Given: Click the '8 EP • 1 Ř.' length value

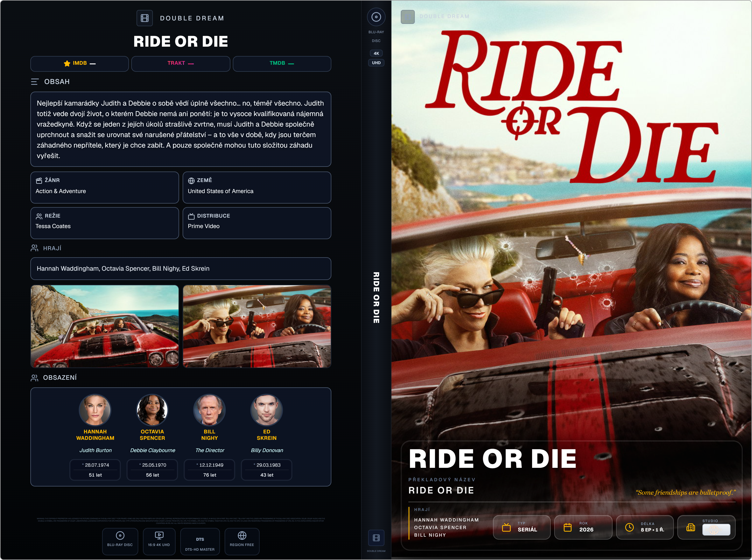Looking at the screenshot, I should click(x=652, y=529).
